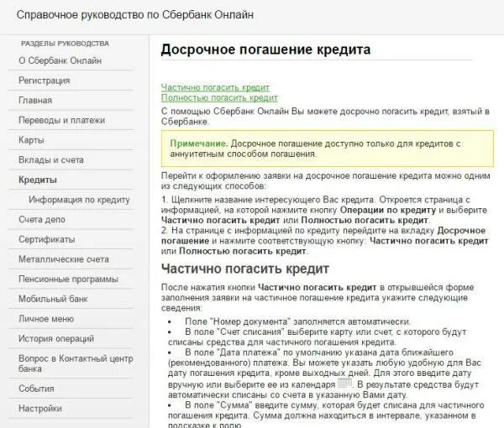Click the 'Досрочное погашение кредита' page heading
This screenshot has height=428, width=504.
pos(265,50)
